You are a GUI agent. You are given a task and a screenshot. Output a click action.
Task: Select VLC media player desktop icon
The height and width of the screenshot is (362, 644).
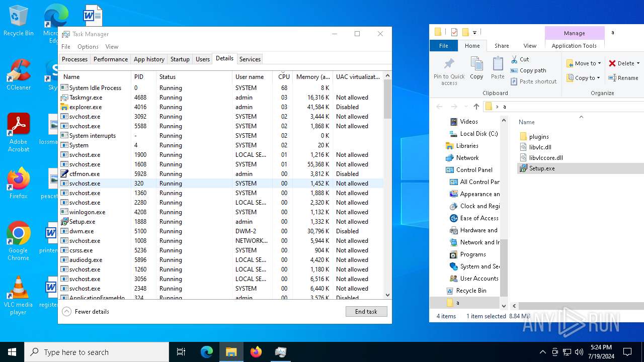(x=19, y=296)
